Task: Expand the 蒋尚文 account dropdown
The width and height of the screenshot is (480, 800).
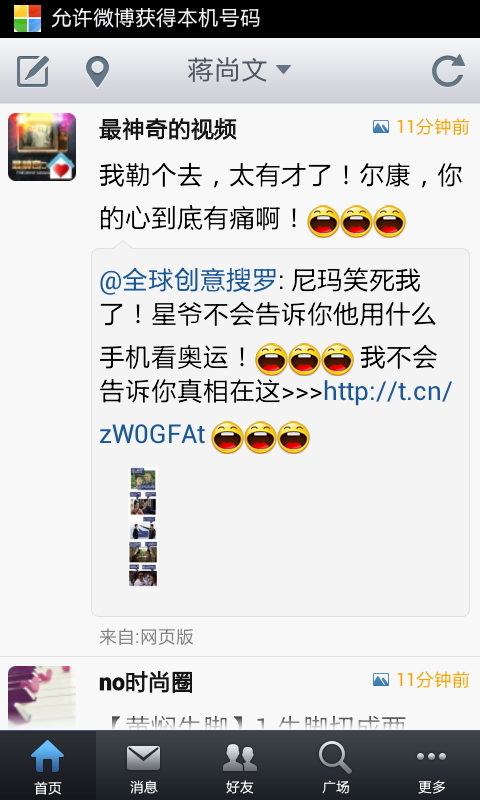Action: click(x=239, y=70)
